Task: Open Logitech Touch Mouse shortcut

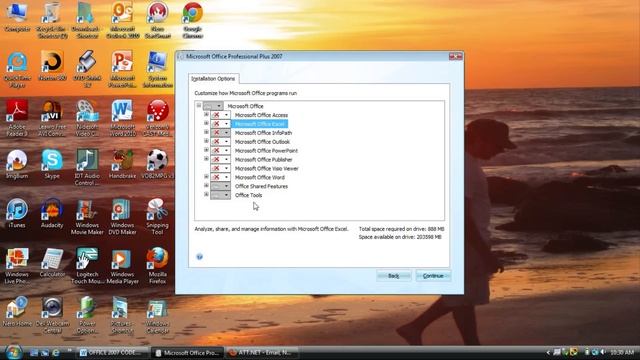Action: click(x=87, y=265)
